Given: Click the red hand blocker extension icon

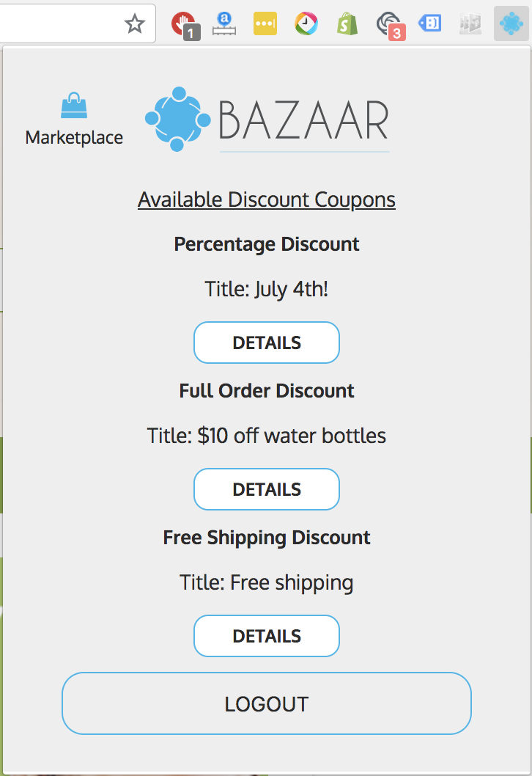Looking at the screenshot, I should (x=183, y=21).
